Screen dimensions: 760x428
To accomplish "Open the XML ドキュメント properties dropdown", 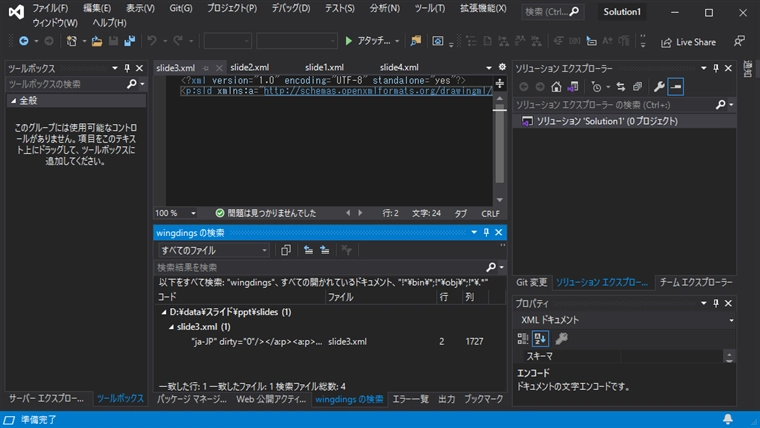I will 731,320.
